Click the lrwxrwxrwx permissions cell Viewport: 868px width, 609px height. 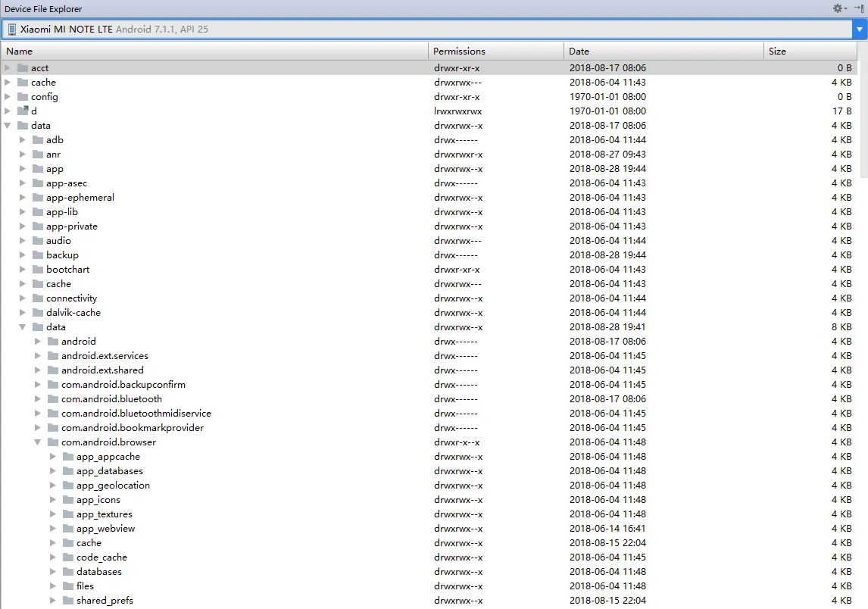click(457, 111)
